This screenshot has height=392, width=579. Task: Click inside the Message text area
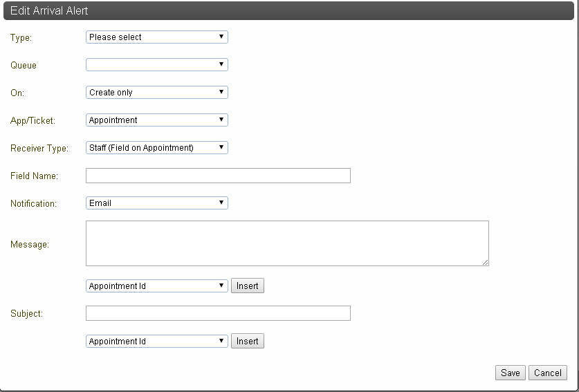pos(287,243)
